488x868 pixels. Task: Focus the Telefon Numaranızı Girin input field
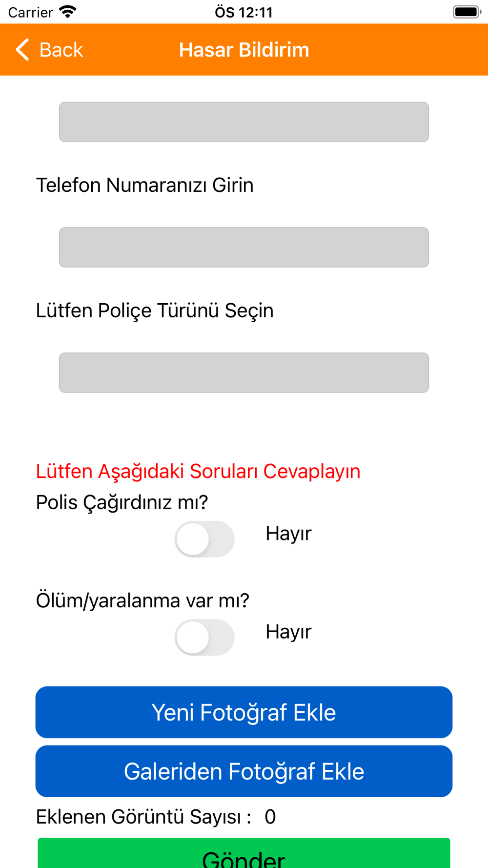pos(244,247)
